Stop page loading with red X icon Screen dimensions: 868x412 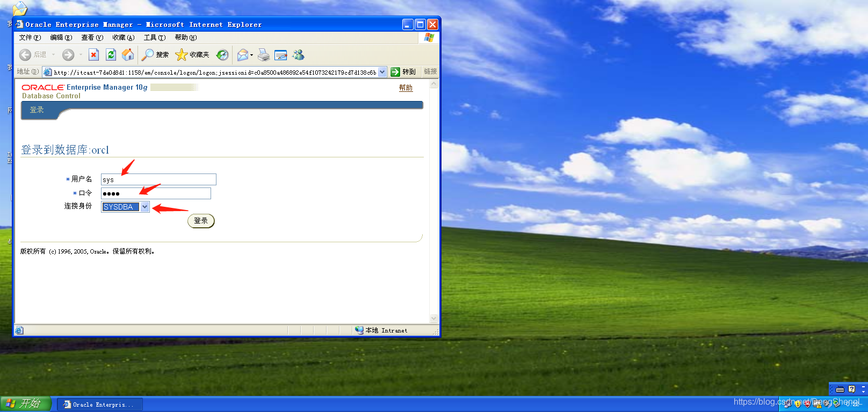coord(93,55)
